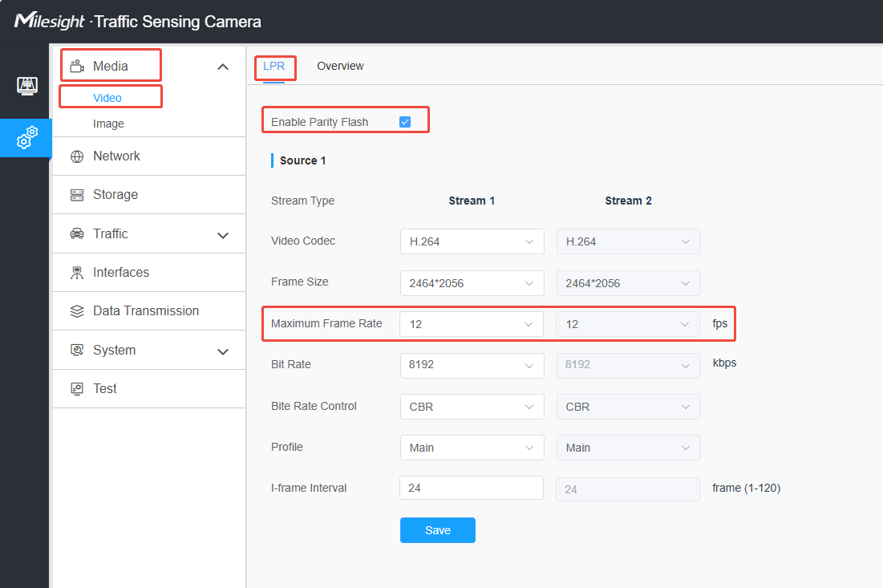
Task: Click Stream 1 I-frame Interval field
Action: pyautogui.click(x=472, y=488)
